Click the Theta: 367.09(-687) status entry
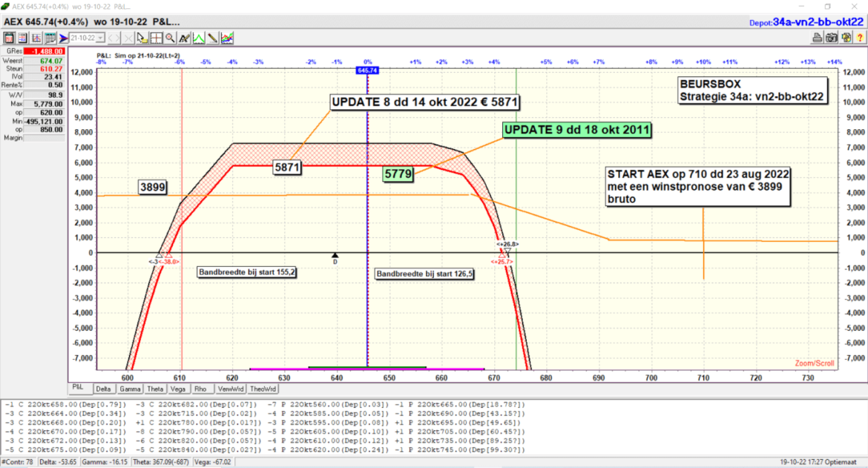This screenshot has height=468, width=868. pos(160,462)
